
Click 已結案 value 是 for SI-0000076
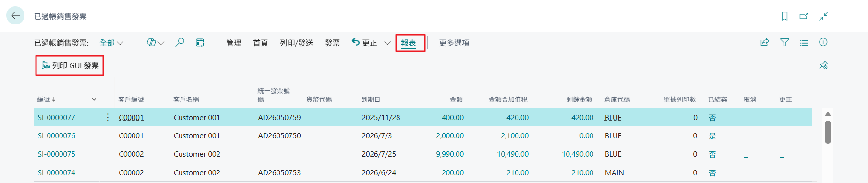coord(712,136)
